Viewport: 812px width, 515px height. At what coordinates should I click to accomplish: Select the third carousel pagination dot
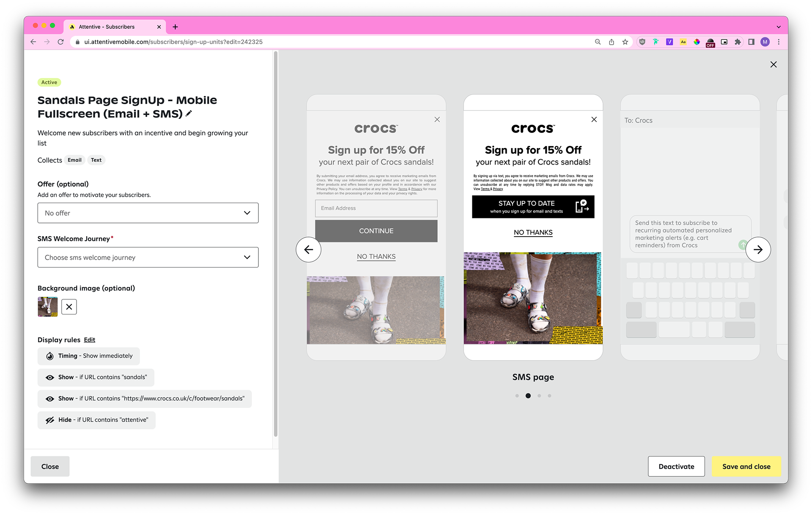coord(539,396)
